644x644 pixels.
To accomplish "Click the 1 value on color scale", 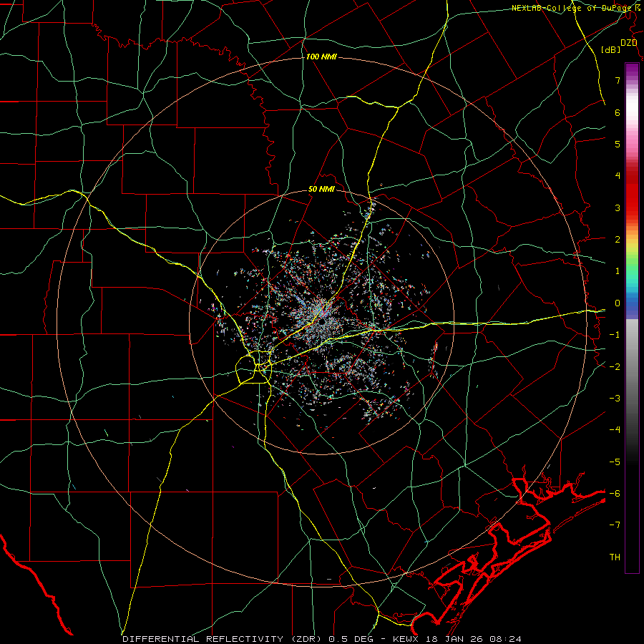I will click(x=618, y=271).
